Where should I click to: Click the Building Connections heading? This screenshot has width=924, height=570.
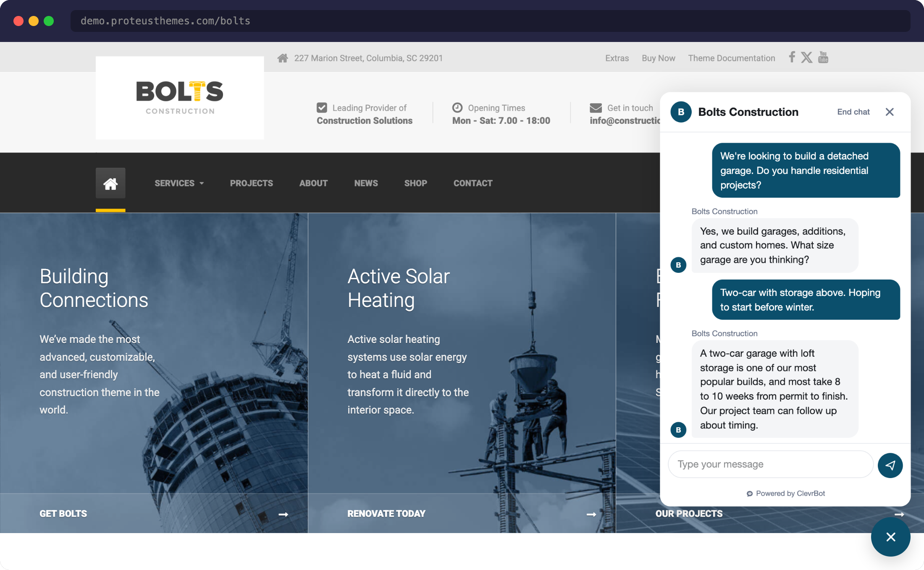pos(94,288)
